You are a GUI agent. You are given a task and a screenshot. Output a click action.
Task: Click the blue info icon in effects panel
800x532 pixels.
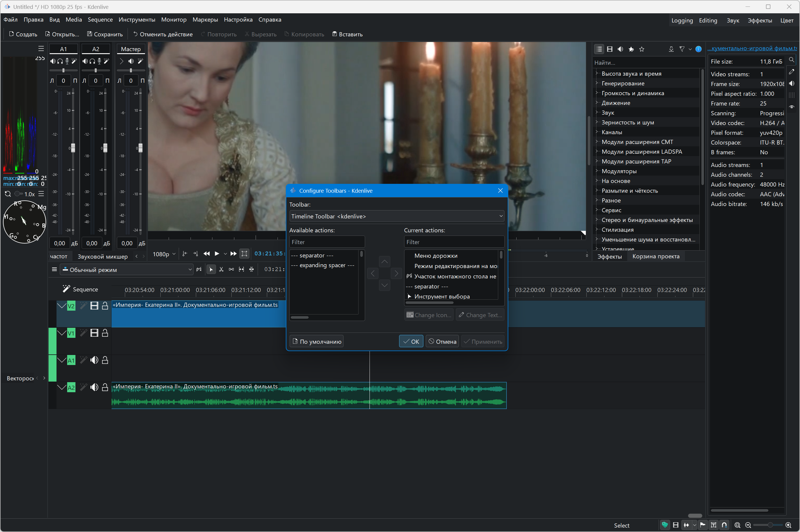tap(698, 49)
